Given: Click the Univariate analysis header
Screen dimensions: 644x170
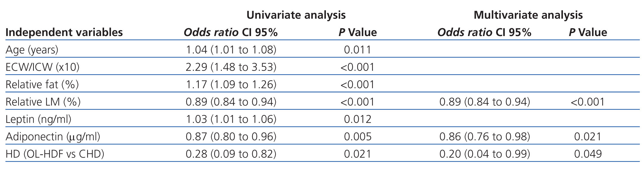Looking at the screenshot, I should (x=296, y=15).
